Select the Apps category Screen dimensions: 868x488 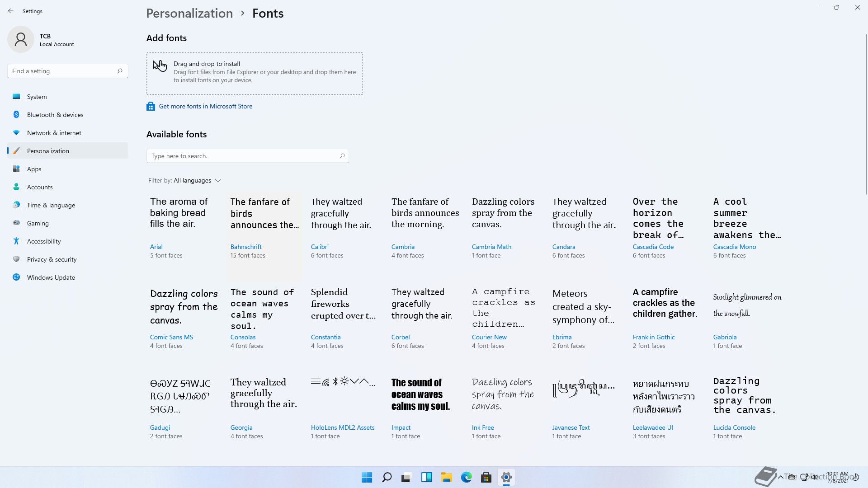point(68,169)
